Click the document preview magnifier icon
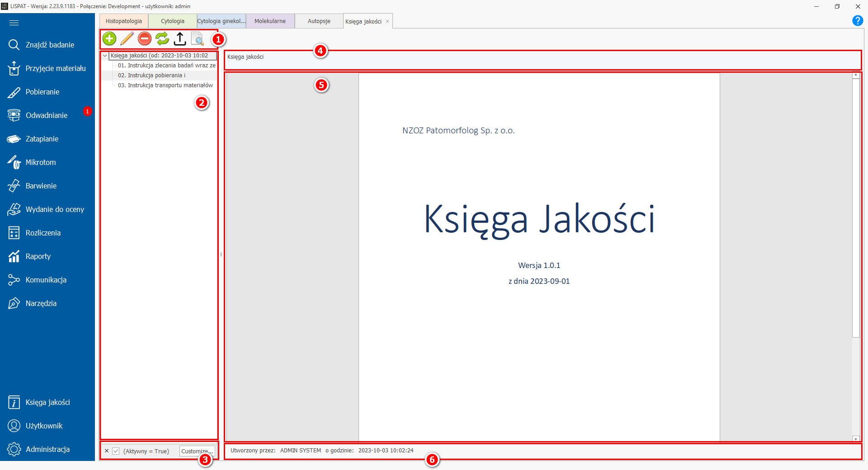868x470 pixels. tap(198, 39)
